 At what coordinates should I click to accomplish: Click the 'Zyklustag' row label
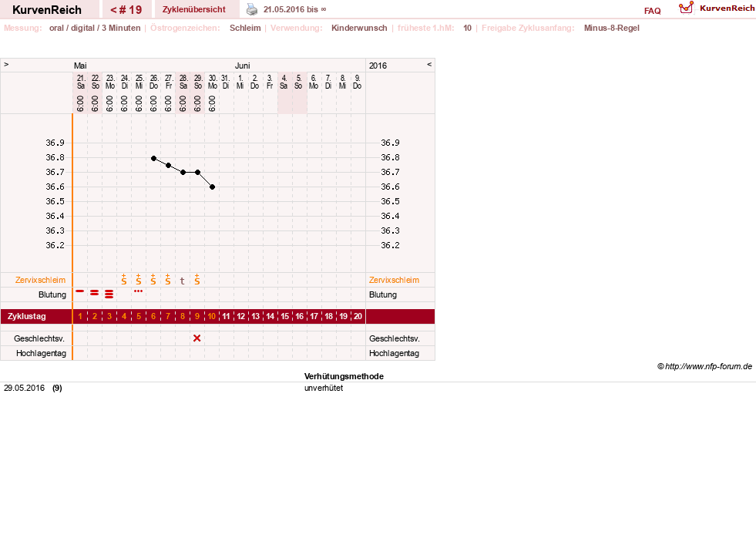(x=26, y=316)
